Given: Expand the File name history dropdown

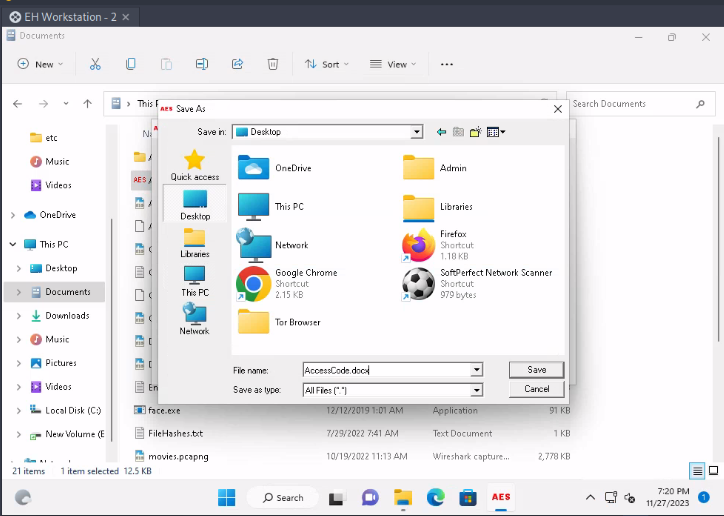Looking at the screenshot, I should click(477, 370).
